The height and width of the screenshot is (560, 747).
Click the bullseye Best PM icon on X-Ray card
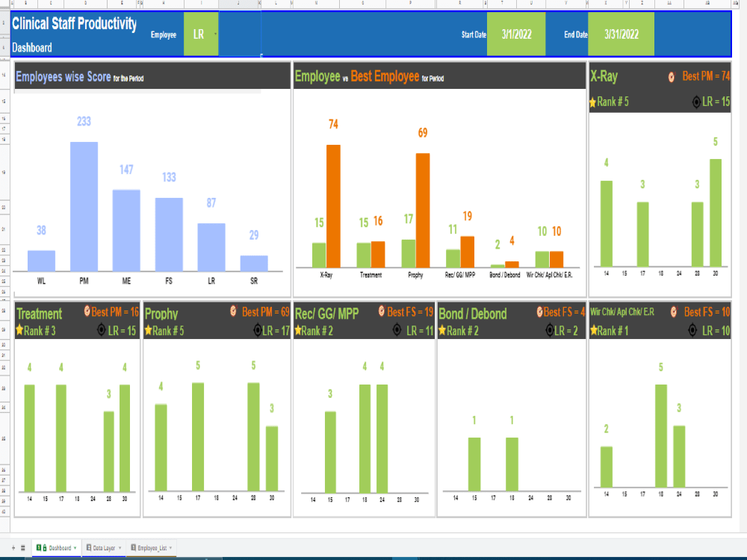tap(671, 77)
